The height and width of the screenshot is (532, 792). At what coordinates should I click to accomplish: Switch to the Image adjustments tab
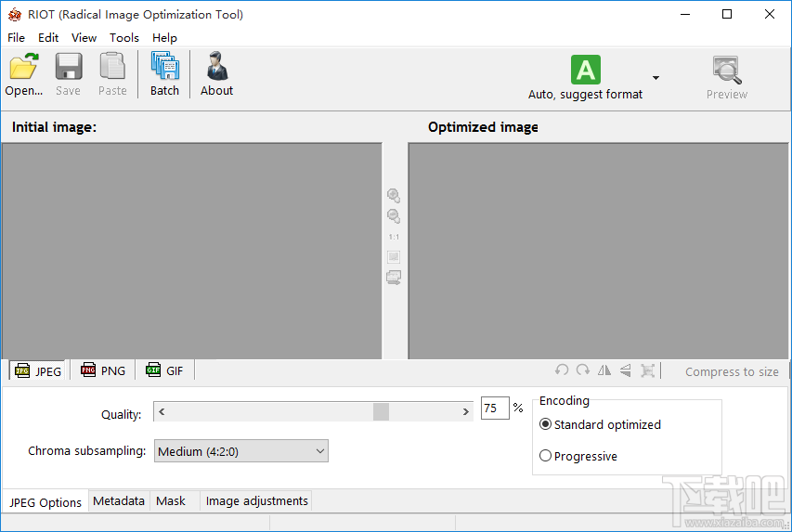click(x=256, y=501)
